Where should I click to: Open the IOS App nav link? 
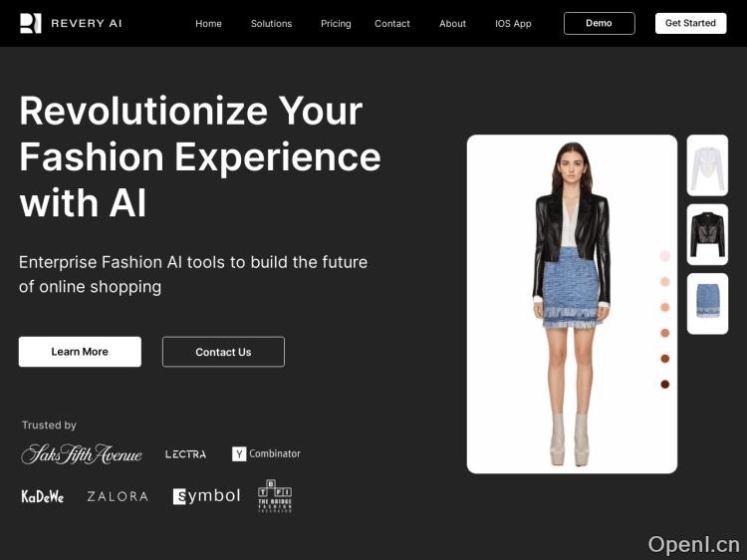513,23
